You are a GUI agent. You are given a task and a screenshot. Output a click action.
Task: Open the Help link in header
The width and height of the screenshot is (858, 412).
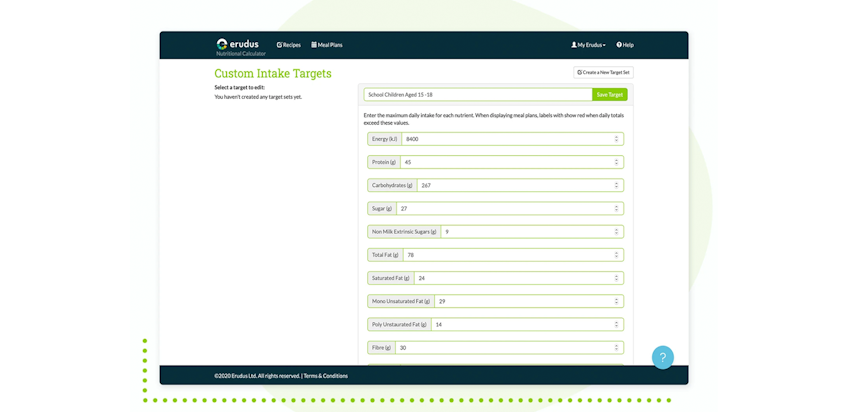[625, 45]
